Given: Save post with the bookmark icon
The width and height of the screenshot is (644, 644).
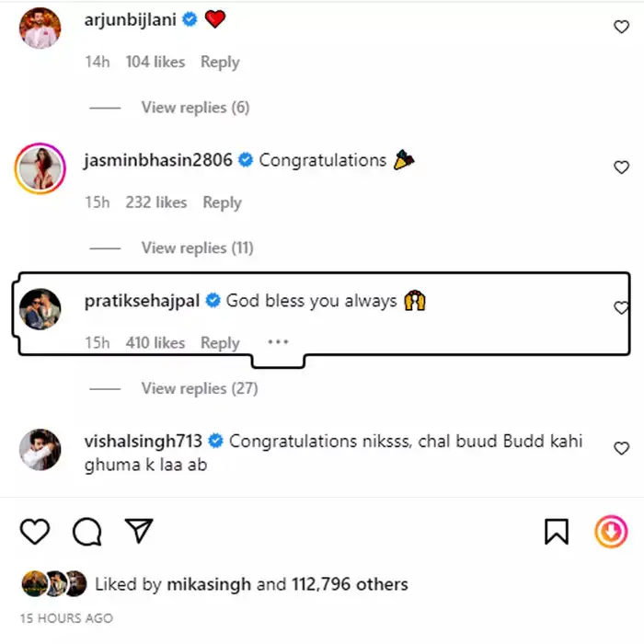Looking at the screenshot, I should coord(557,531).
